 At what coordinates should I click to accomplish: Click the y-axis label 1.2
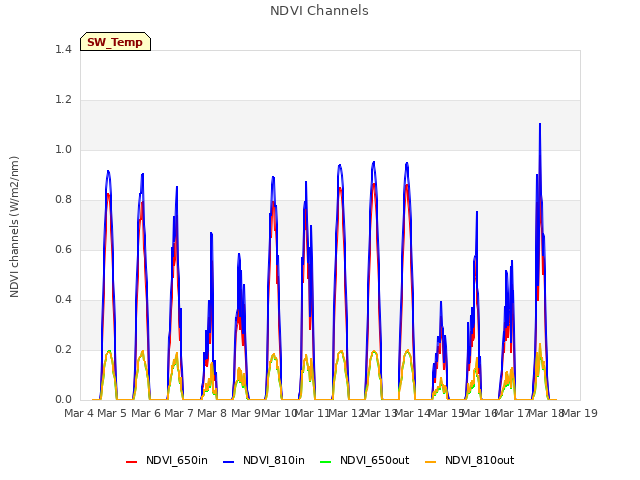pyautogui.click(x=63, y=100)
